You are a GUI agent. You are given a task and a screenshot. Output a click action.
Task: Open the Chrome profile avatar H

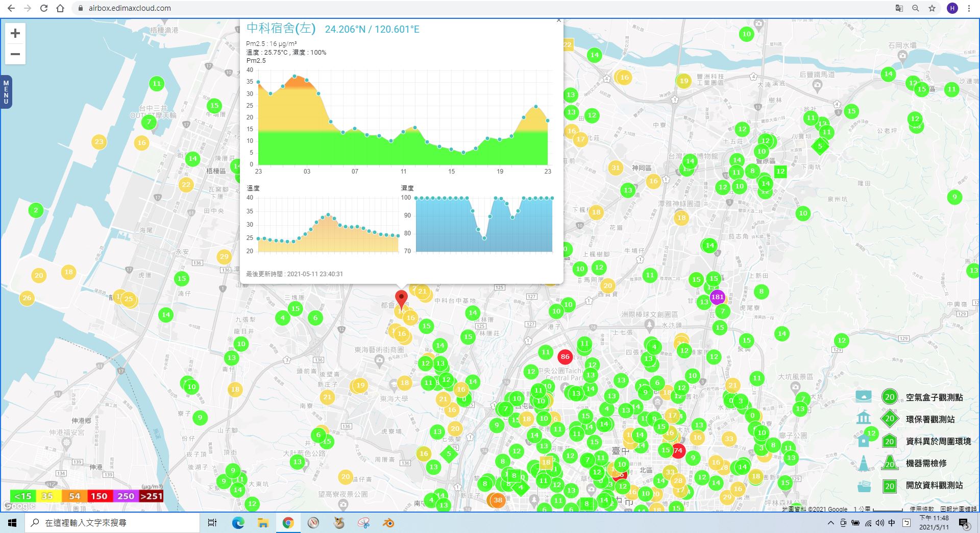[x=952, y=8]
